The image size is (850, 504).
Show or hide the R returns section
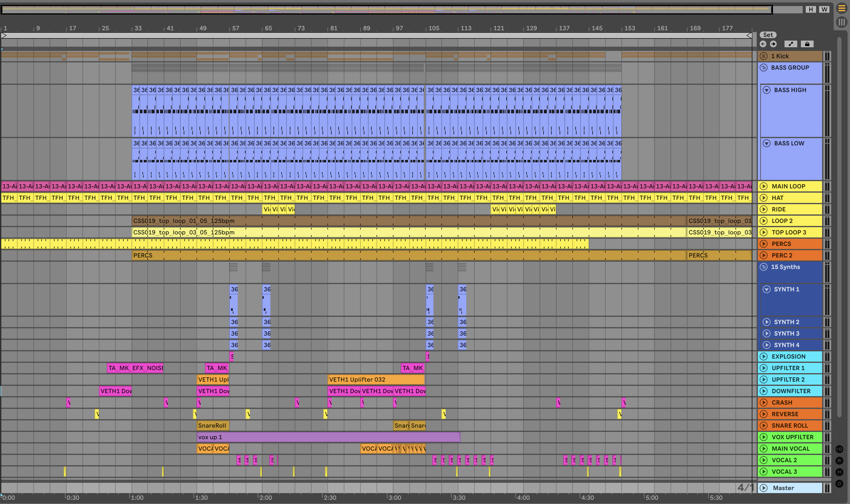[x=839, y=460]
